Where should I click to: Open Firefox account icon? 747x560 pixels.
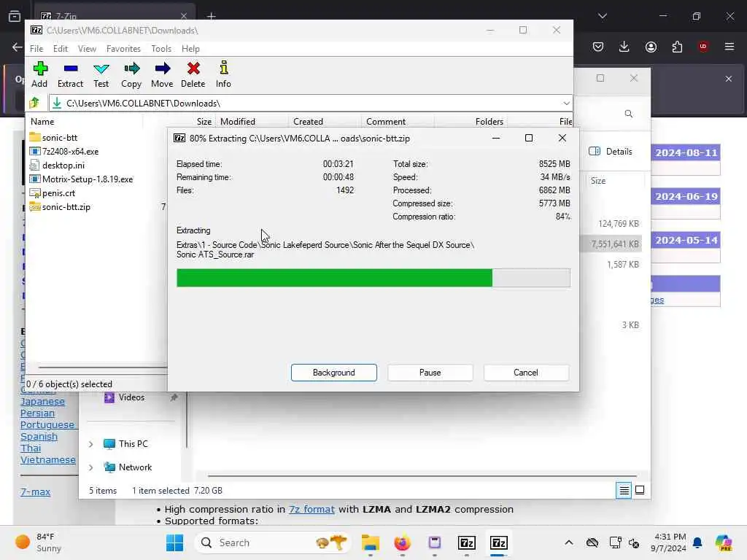pyautogui.click(x=651, y=46)
